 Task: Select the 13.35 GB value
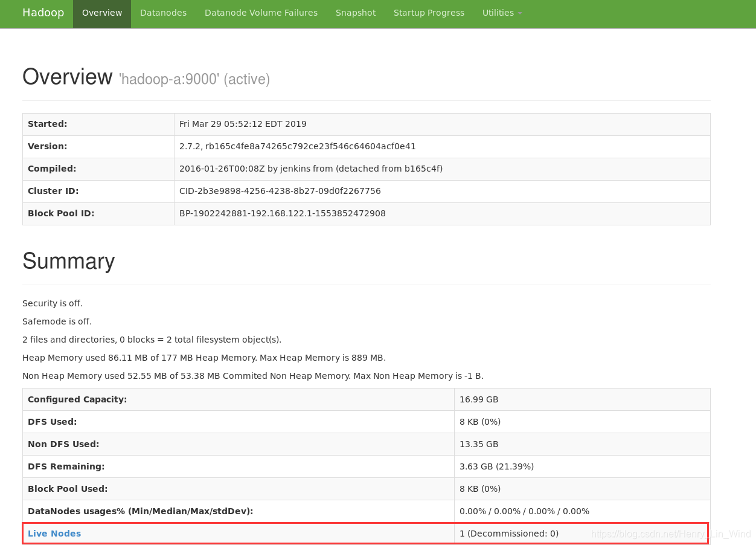[x=479, y=444]
